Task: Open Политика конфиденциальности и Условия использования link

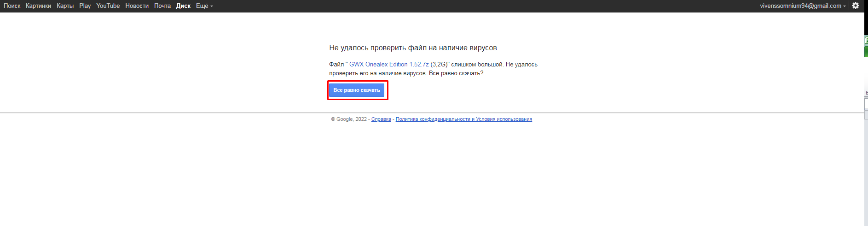Action: 464,119
